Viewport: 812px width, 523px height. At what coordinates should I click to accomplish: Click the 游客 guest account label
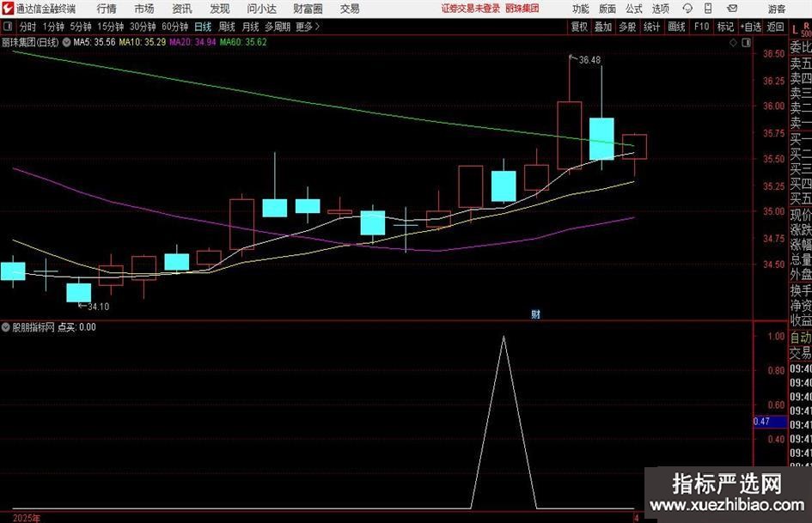(776, 9)
